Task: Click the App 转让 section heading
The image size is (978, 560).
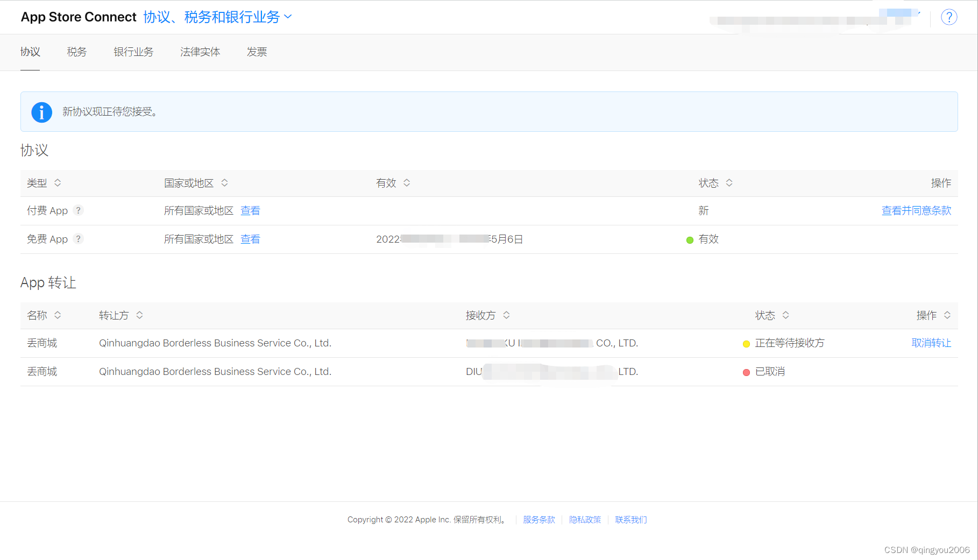Action: 48,282
